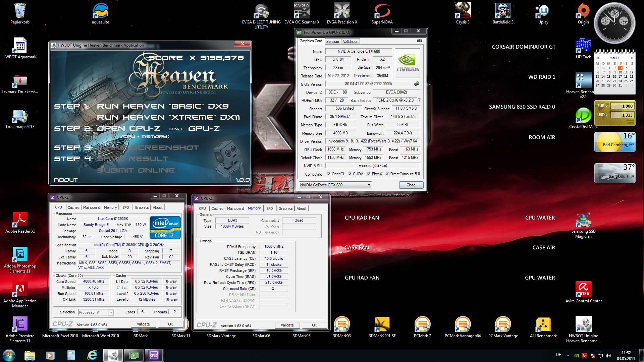
Task: Open the Windows Start button
Action: 9,355
